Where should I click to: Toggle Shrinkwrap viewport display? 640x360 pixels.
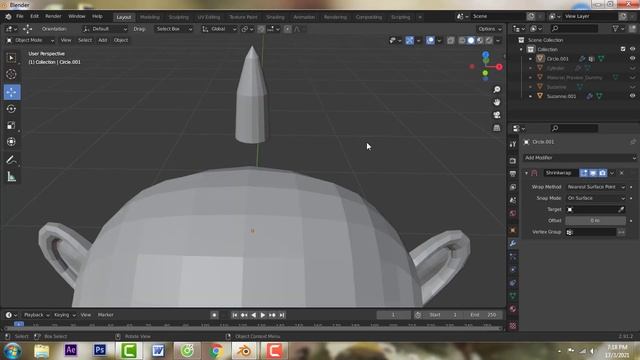tap(593, 173)
